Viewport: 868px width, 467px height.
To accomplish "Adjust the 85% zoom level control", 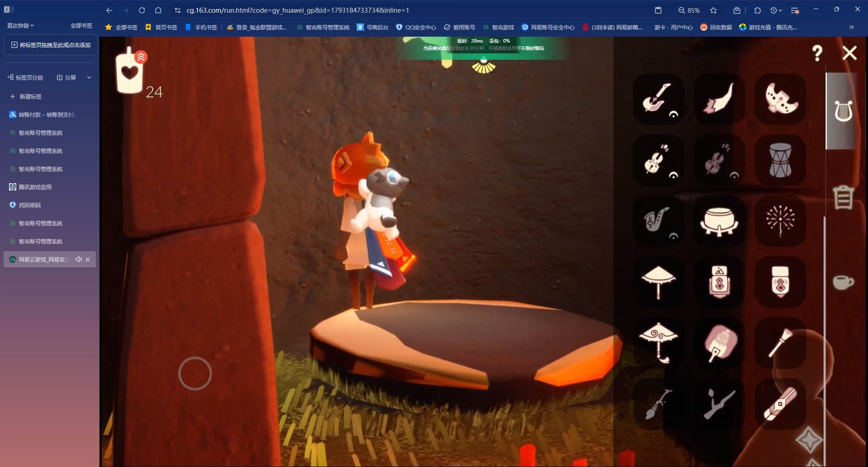I will (689, 10).
